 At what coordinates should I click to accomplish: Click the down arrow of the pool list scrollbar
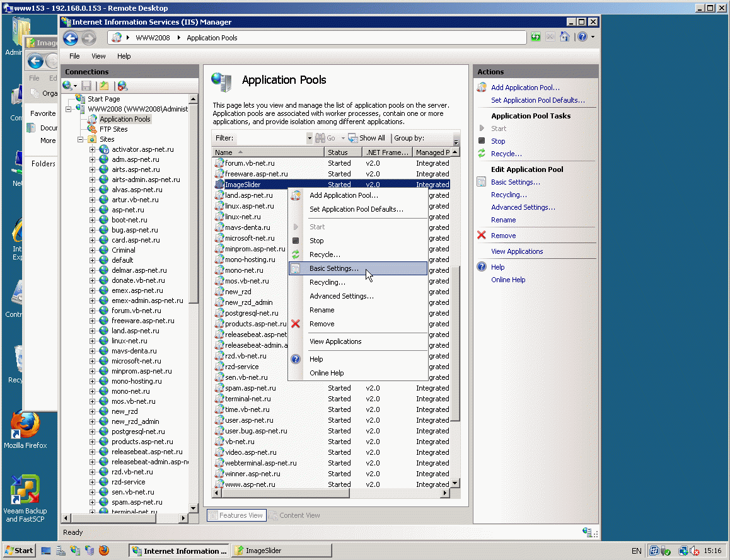pyautogui.click(x=455, y=483)
